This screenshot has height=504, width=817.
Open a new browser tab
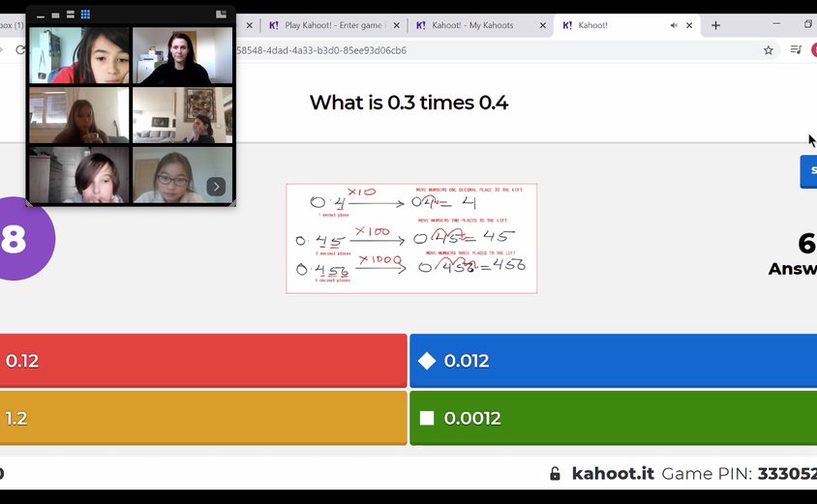(x=715, y=25)
